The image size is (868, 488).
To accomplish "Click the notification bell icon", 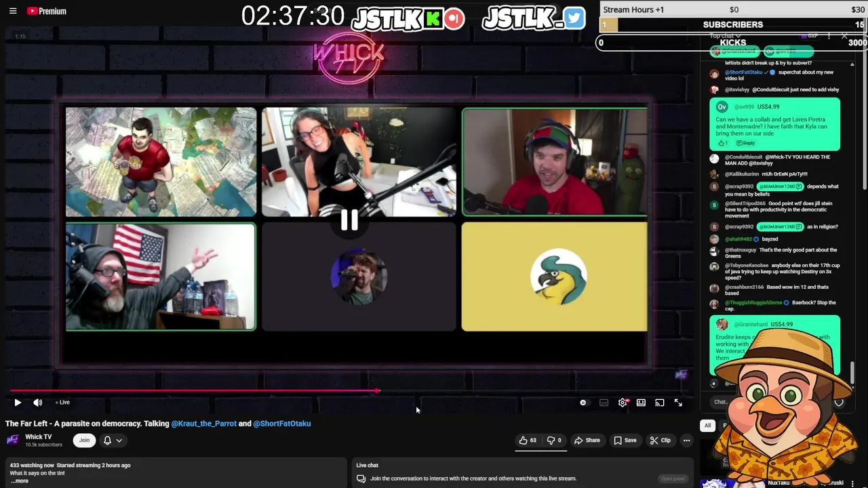I will point(107,441).
